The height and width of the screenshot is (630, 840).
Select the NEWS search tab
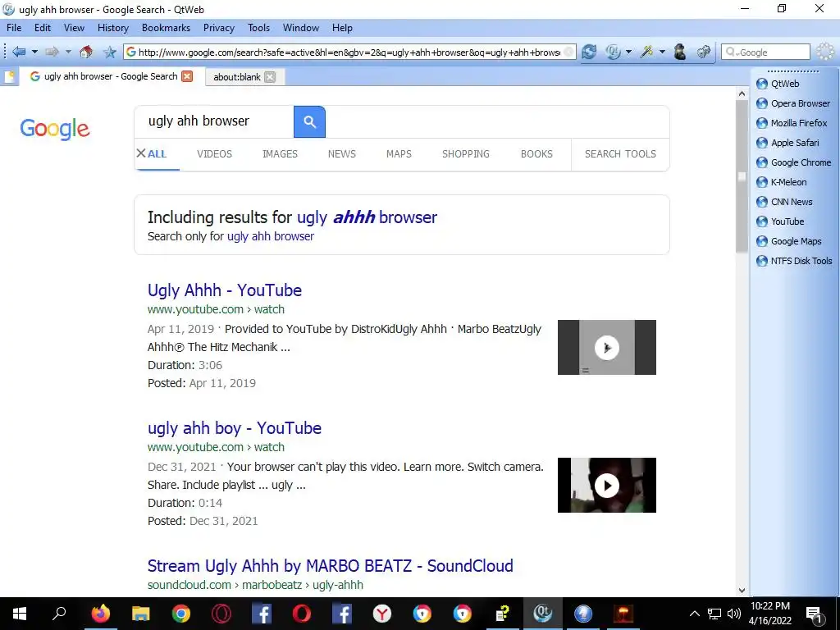(342, 153)
